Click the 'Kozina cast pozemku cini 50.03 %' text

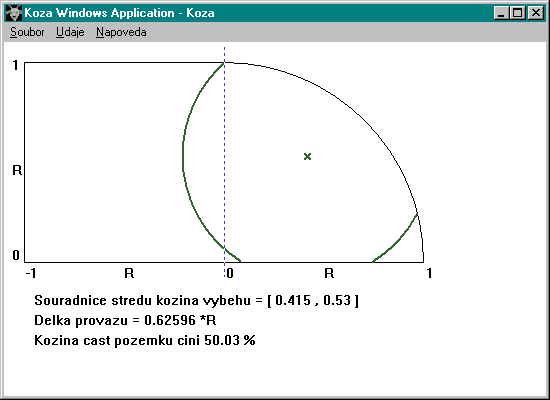point(145,340)
